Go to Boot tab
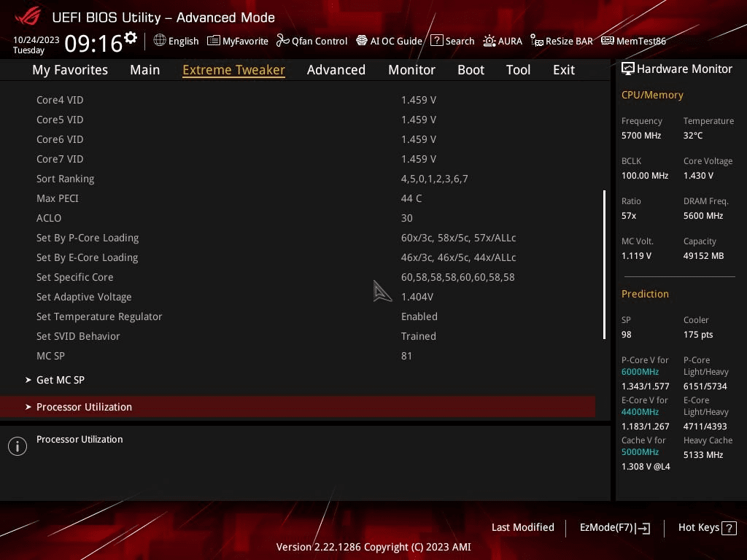This screenshot has height=560, width=747. [471, 70]
